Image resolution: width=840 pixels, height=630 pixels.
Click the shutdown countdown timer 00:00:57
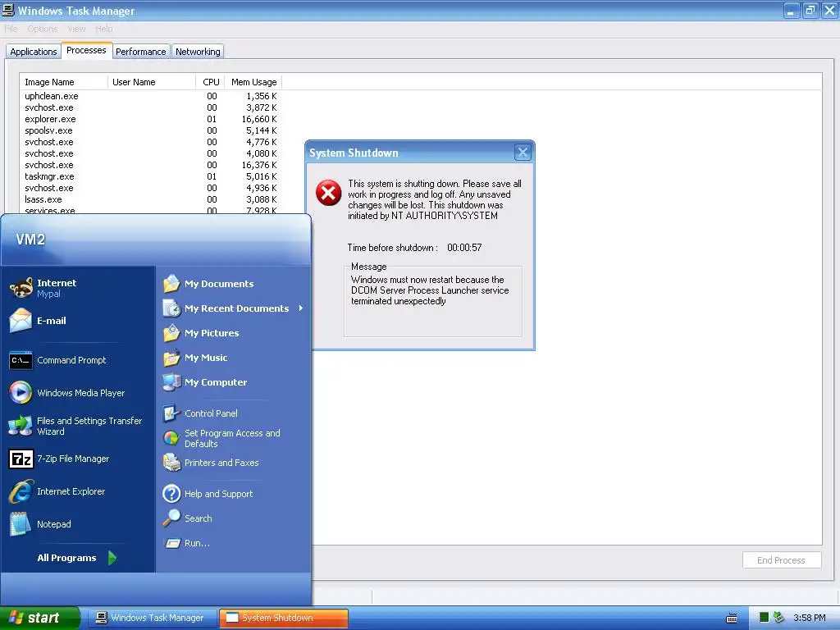pos(464,248)
